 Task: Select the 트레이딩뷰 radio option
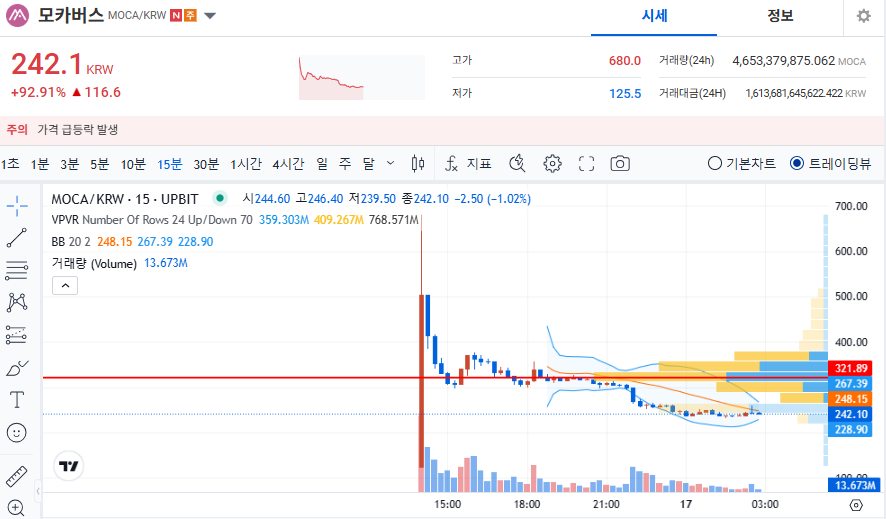point(831,164)
